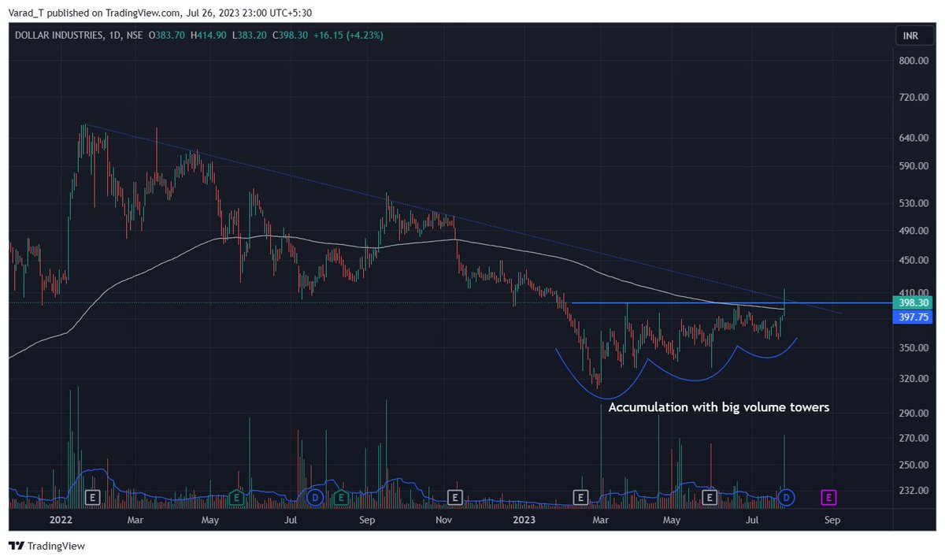Click the 640.00 price axis label
The image size is (945, 560).
pos(914,138)
